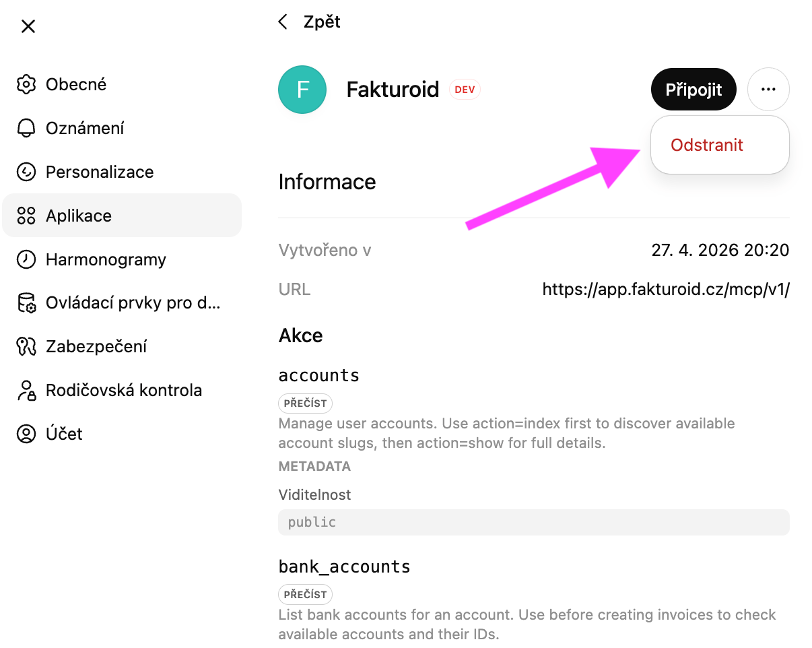Click the Personalizace icon in sidebar

point(26,172)
